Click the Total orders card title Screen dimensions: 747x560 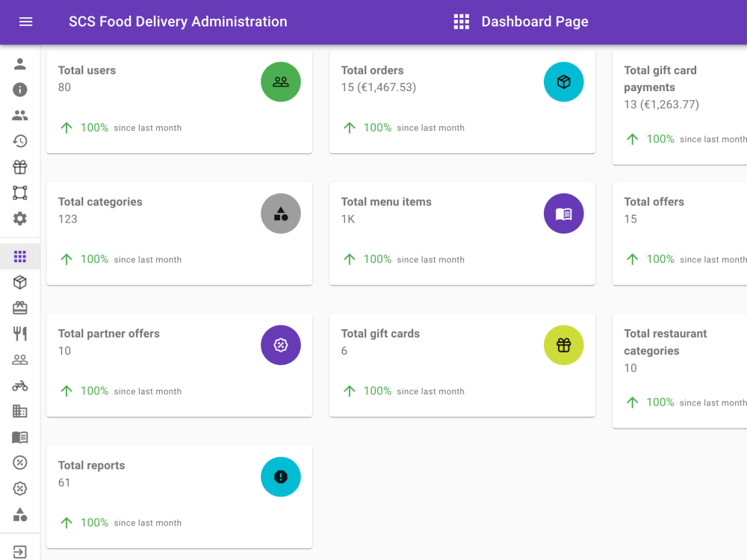(x=372, y=70)
